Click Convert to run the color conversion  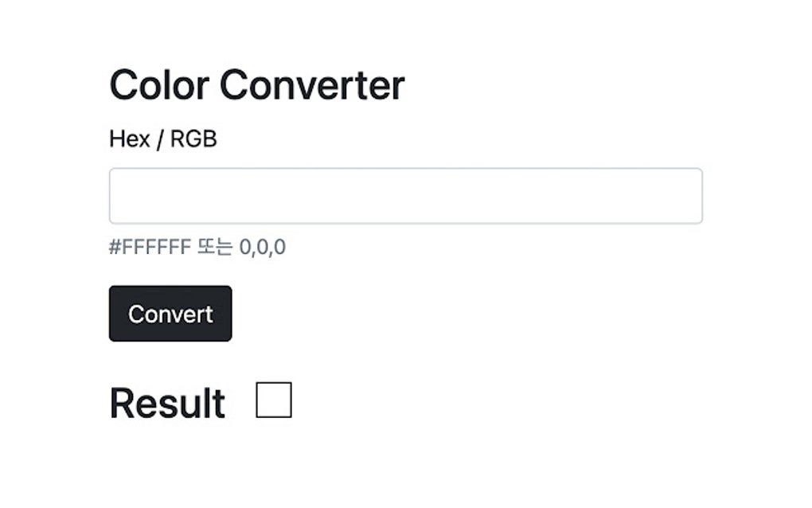coord(170,312)
